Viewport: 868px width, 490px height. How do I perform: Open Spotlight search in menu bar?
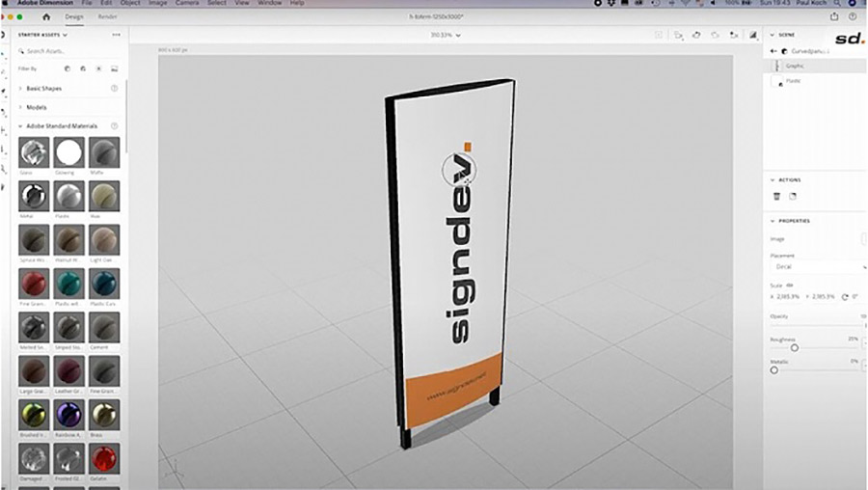point(837,3)
